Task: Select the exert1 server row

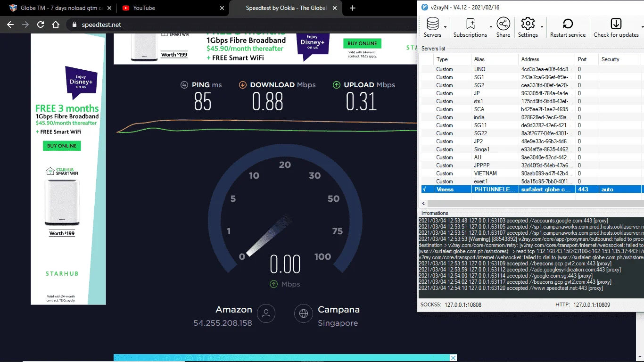Action: tap(530, 181)
